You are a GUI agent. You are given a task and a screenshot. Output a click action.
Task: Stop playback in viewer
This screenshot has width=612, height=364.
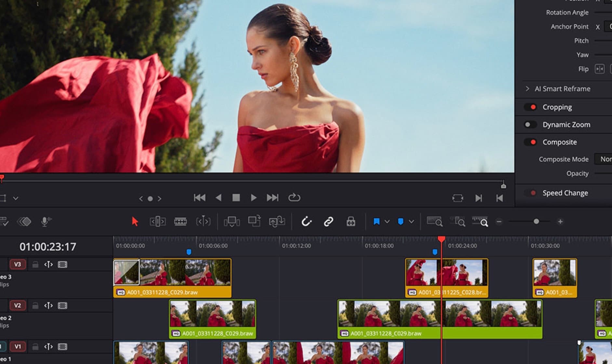click(236, 198)
